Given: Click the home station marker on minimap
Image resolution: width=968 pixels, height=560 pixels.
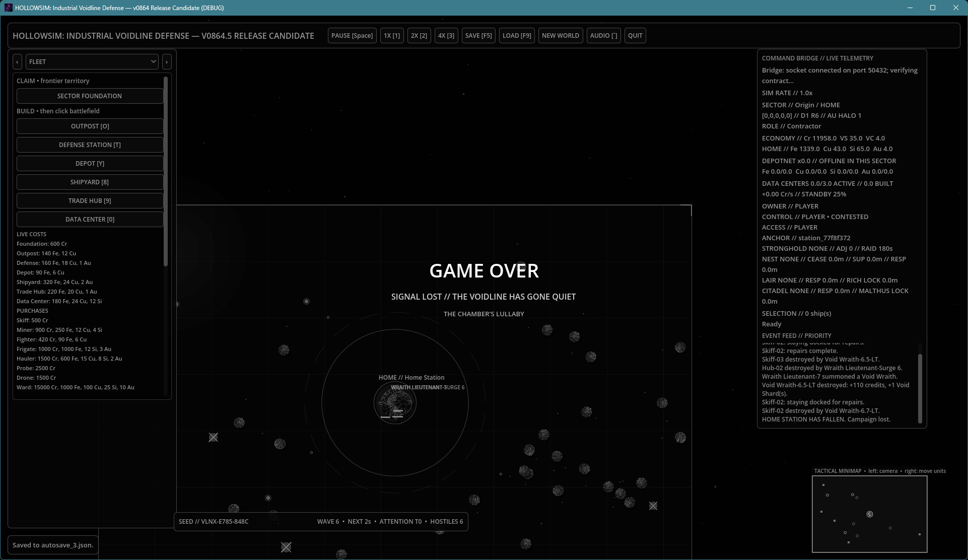Looking at the screenshot, I should pyautogui.click(x=870, y=514).
